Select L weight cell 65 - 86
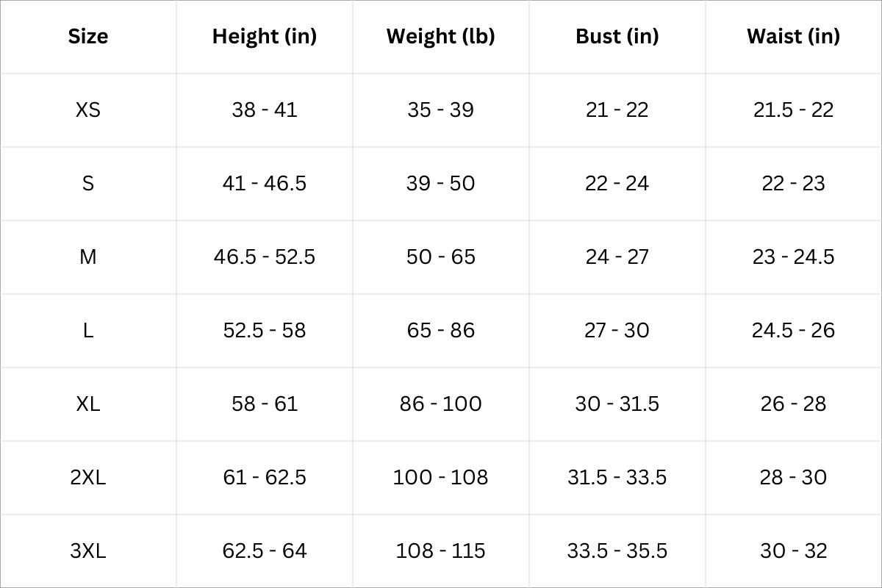Viewport: 882px width, 588px height. (441, 330)
